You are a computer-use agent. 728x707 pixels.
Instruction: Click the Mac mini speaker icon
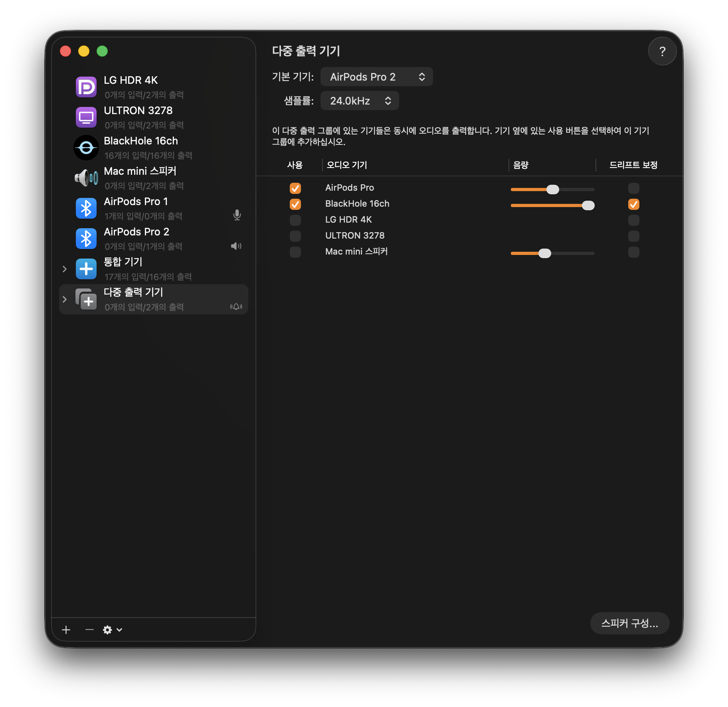(x=86, y=178)
